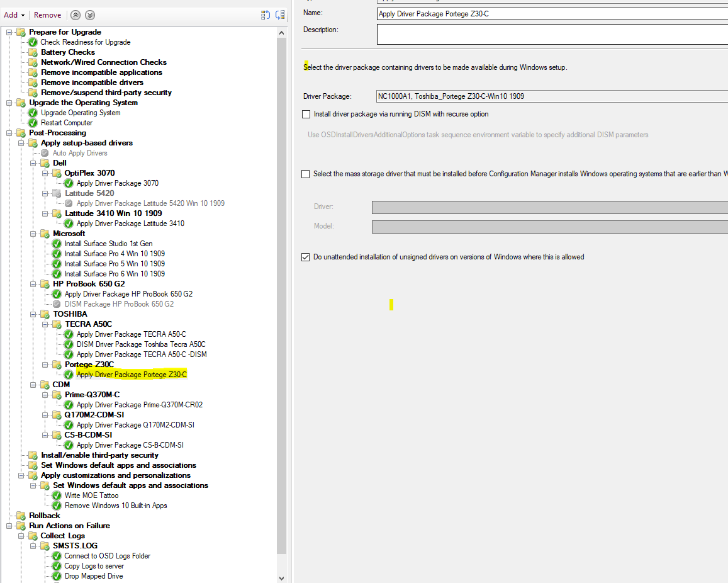The width and height of the screenshot is (728, 583).
Task: Select Apply Driver Package Latitude 3410 step
Action: point(130,224)
